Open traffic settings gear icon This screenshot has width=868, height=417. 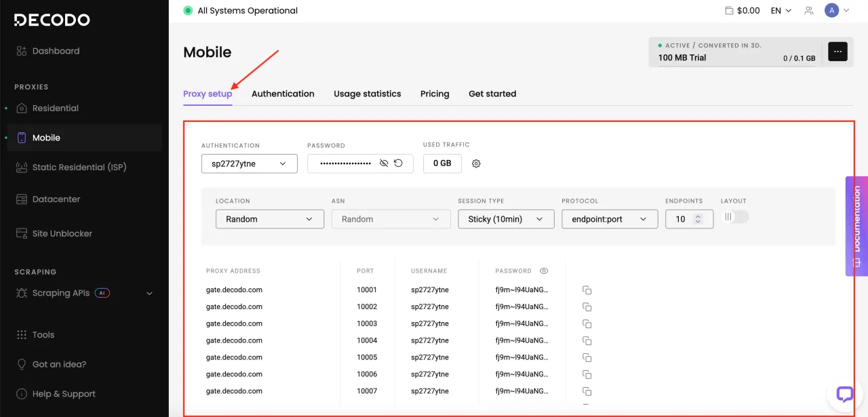[x=476, y=163]
